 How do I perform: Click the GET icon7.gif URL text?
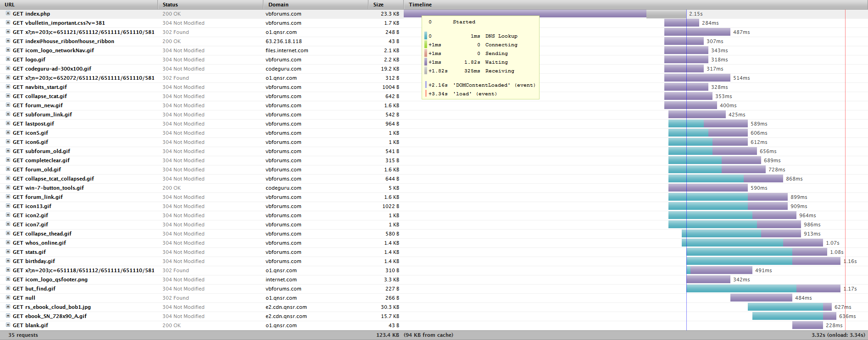click(x=30, y=225)
